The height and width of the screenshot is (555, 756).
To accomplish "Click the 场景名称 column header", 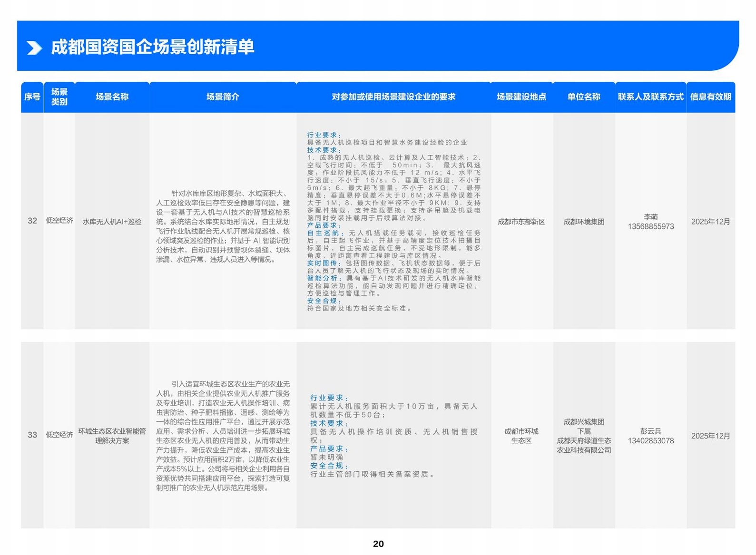I will tap(112, 97).
